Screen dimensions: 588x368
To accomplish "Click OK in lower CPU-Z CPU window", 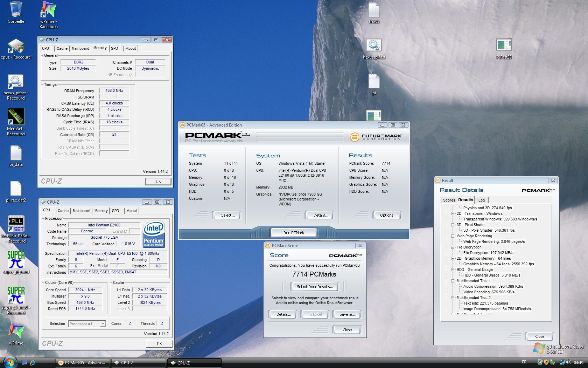I will pos(159,344).
